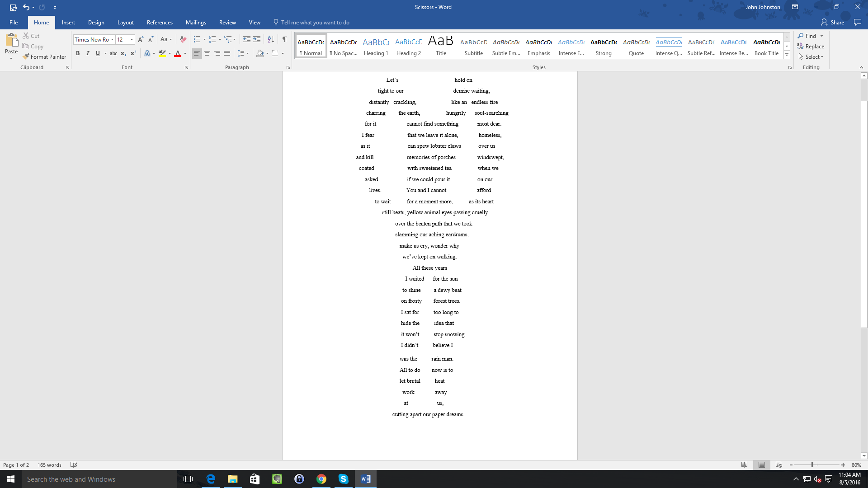This screenshot has width=868, height=488.
Task: Select Print Layout view
Action: coord(762,465)
